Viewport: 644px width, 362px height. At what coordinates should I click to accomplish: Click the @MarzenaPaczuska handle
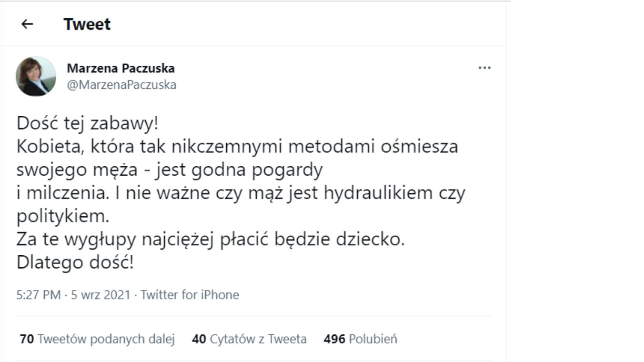point(122,85)
